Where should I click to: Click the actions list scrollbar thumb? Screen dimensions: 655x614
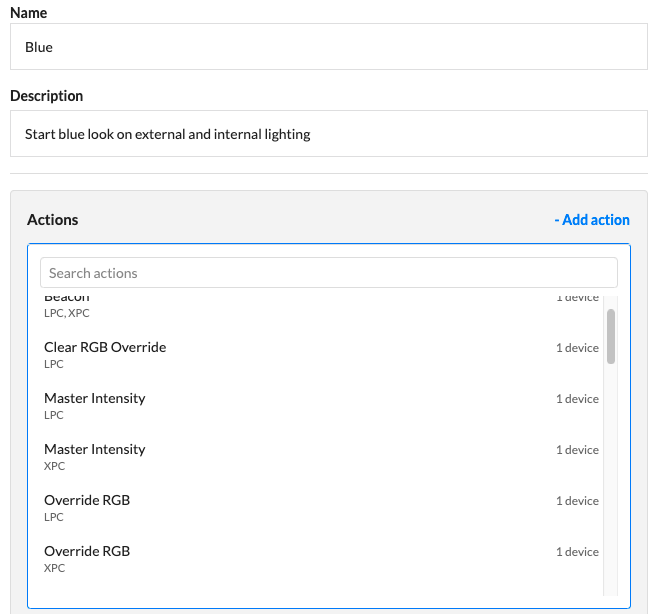[x=611, y=336]
